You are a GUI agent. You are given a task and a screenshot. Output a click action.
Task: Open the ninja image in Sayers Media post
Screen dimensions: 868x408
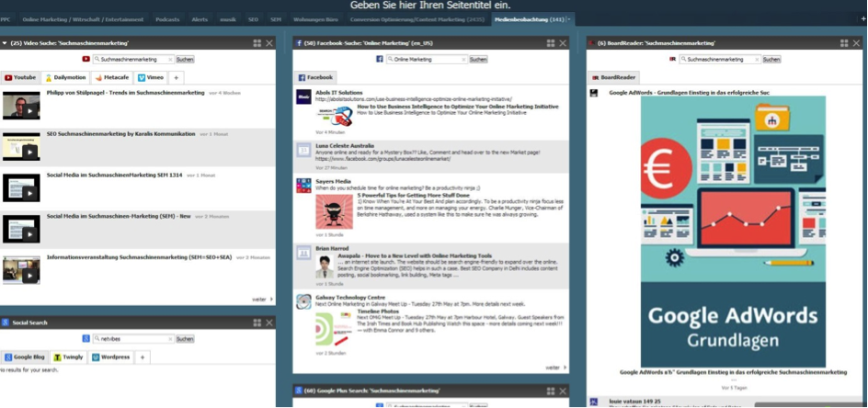(335, 211)
